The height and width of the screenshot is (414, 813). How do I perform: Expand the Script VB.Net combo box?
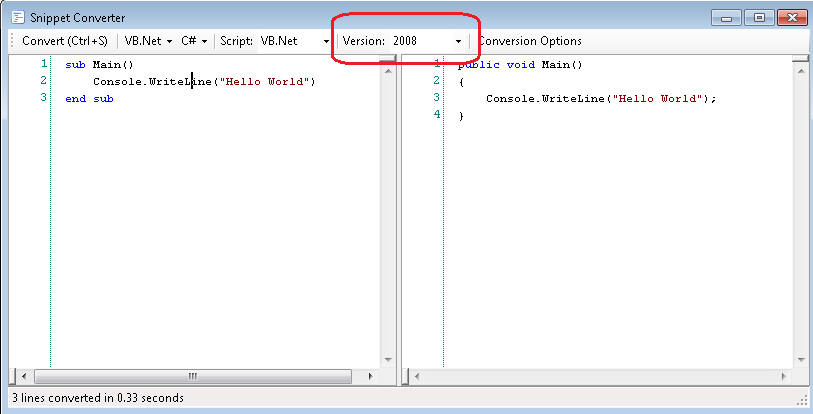tap(326, 41)
